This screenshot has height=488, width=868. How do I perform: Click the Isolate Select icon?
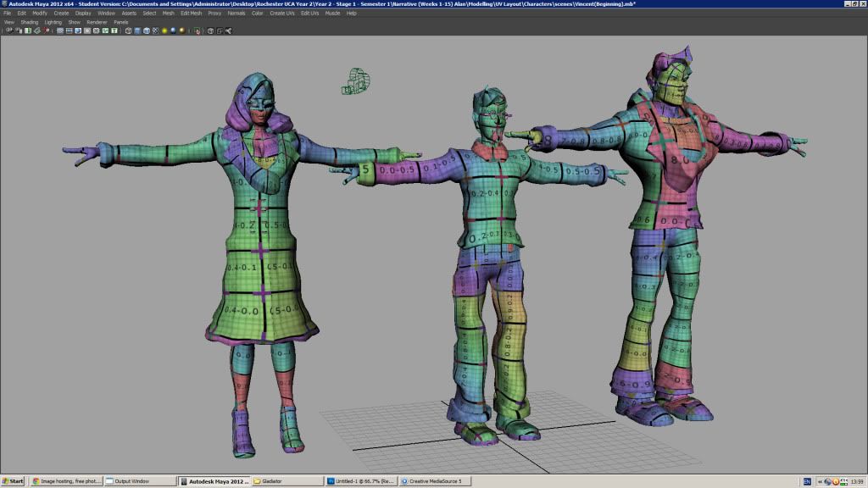point(197,30)
